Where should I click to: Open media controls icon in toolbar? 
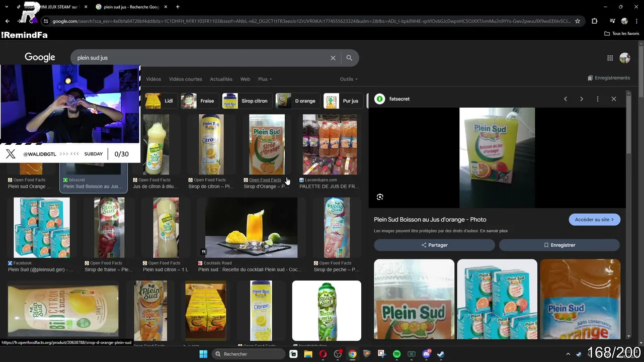(612, 21)
